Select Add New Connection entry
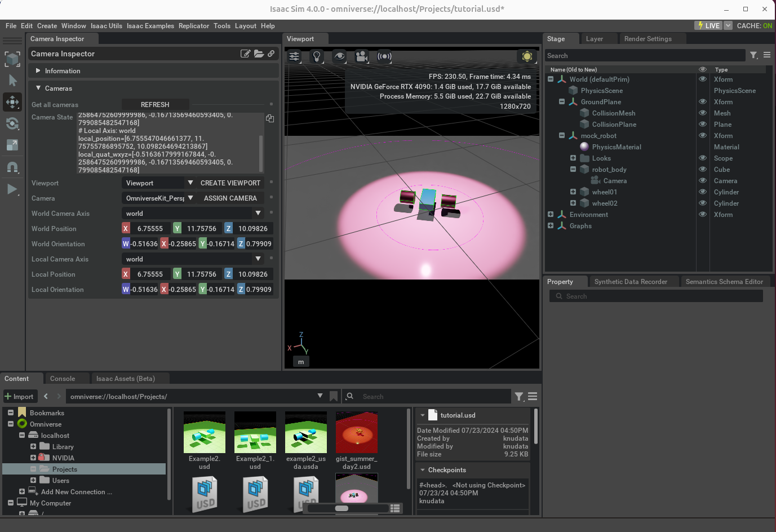 [x=77, y=491]
